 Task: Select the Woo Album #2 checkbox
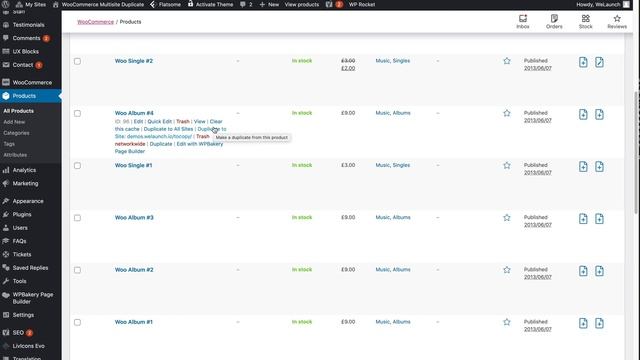click(x=77, y=270)
